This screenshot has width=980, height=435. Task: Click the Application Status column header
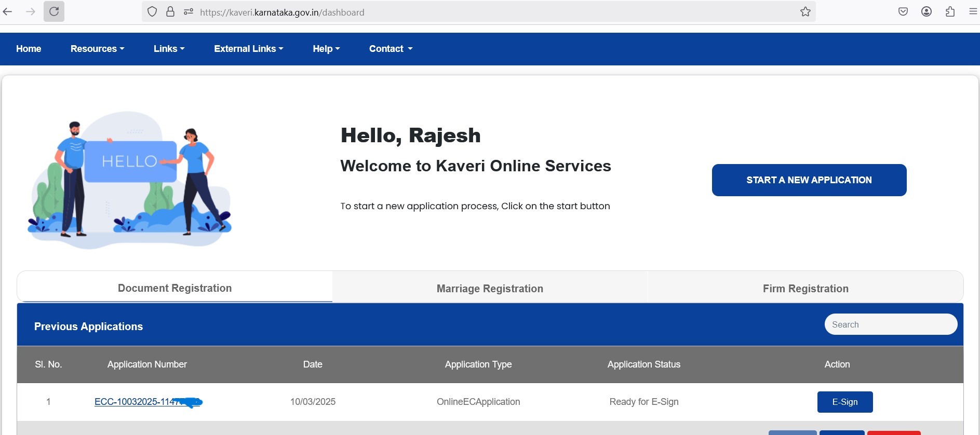[644, 364]
